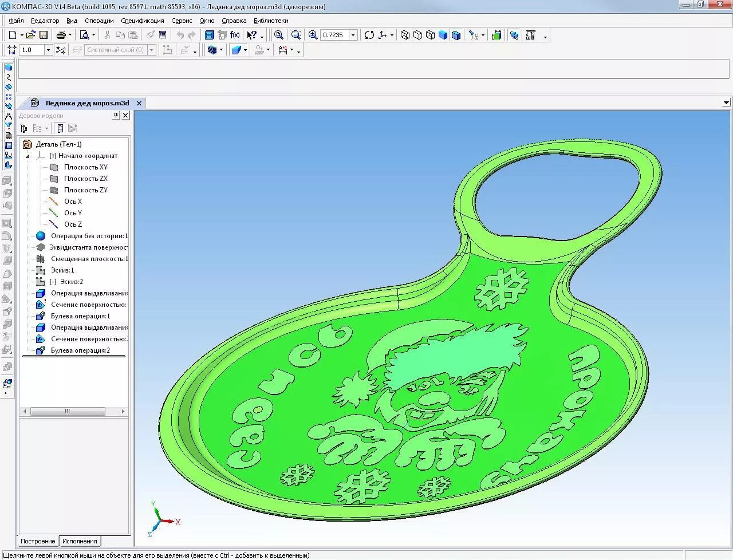The width and height of the screenshot is (733, 560).
Task: Select the Filters funnel icon in left panel
Action: [x=8, y=125]
